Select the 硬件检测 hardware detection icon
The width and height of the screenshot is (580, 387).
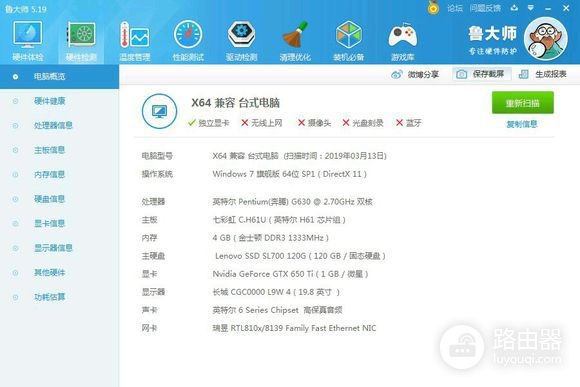[x=81, y=41]
